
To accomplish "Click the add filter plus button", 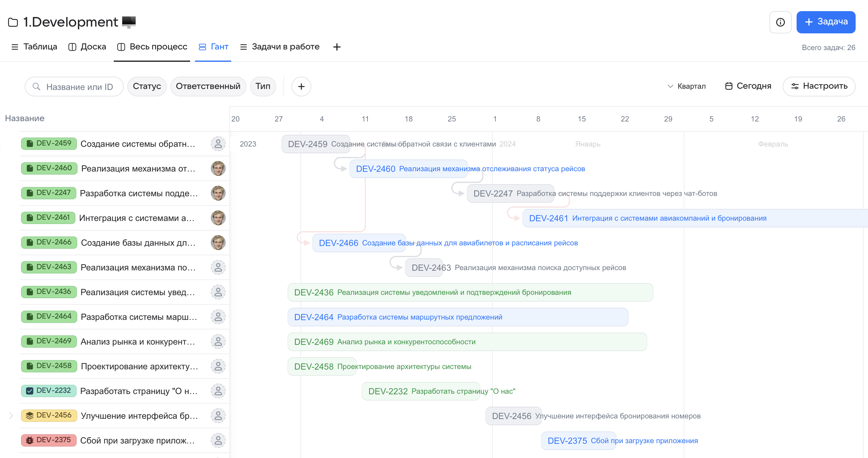I will [x=301, y=87].
